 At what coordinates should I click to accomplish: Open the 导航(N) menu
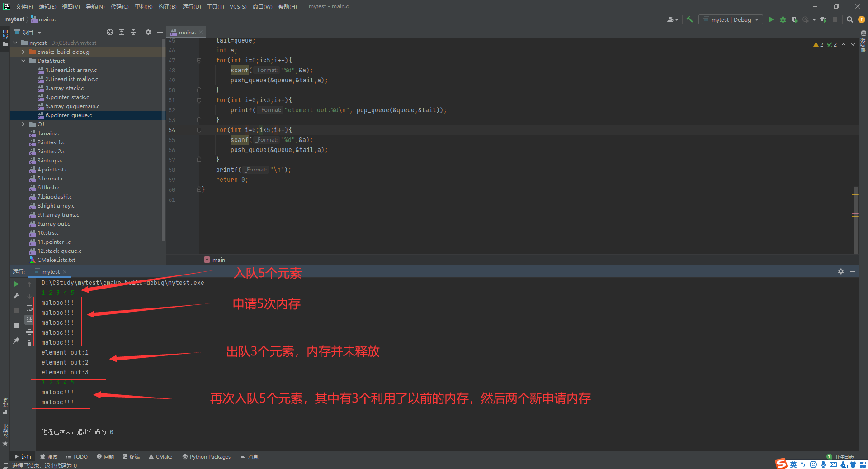click(x=95, y=6)
